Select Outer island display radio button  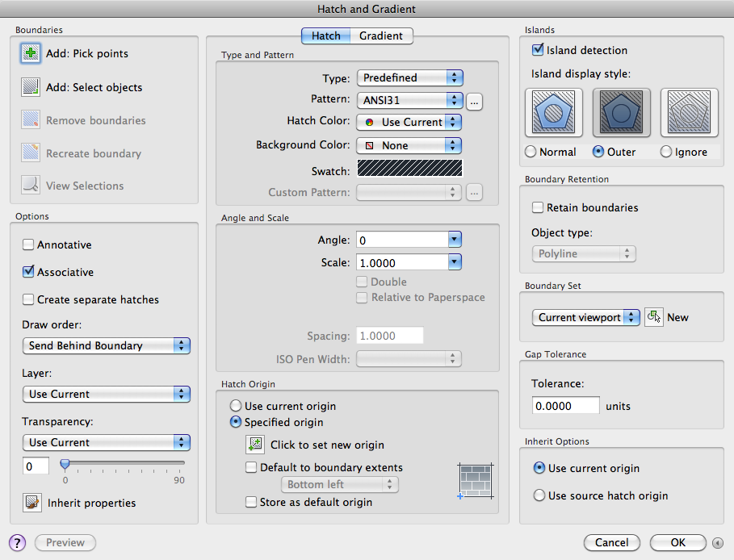[x=598, y=152]
